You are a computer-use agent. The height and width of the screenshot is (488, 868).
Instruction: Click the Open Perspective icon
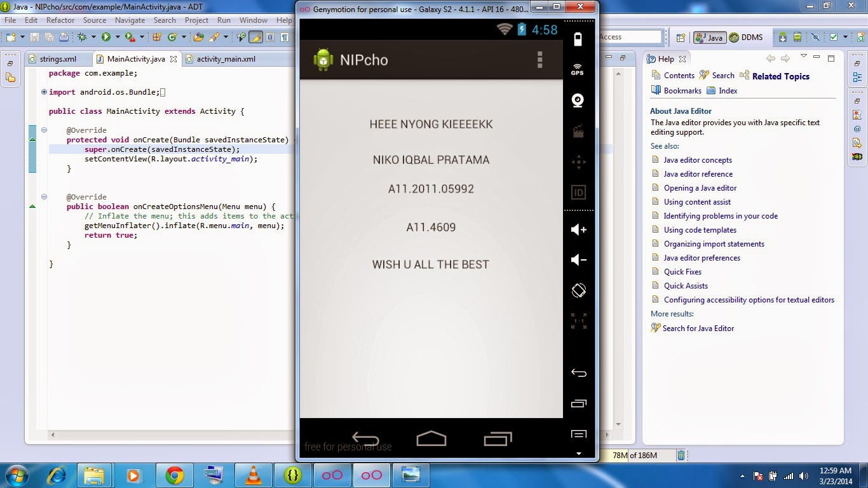pos(681,37)
